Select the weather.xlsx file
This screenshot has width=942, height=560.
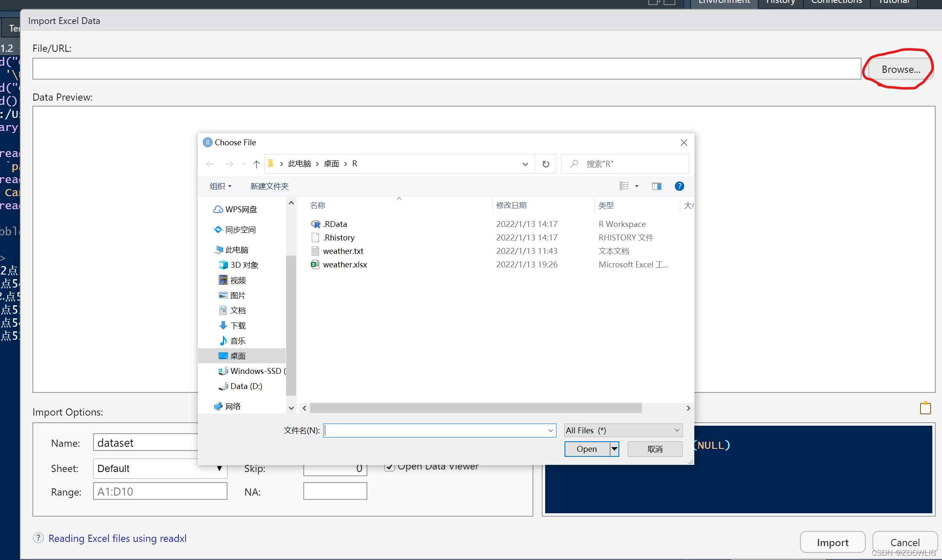click(x=339, y=264)
